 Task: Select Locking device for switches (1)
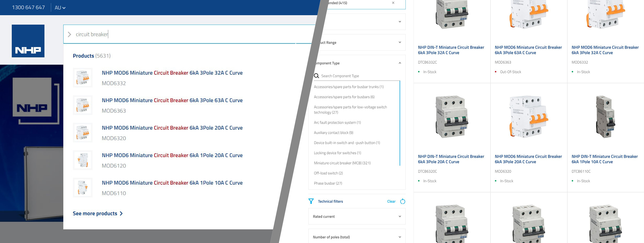click(337, 153)
